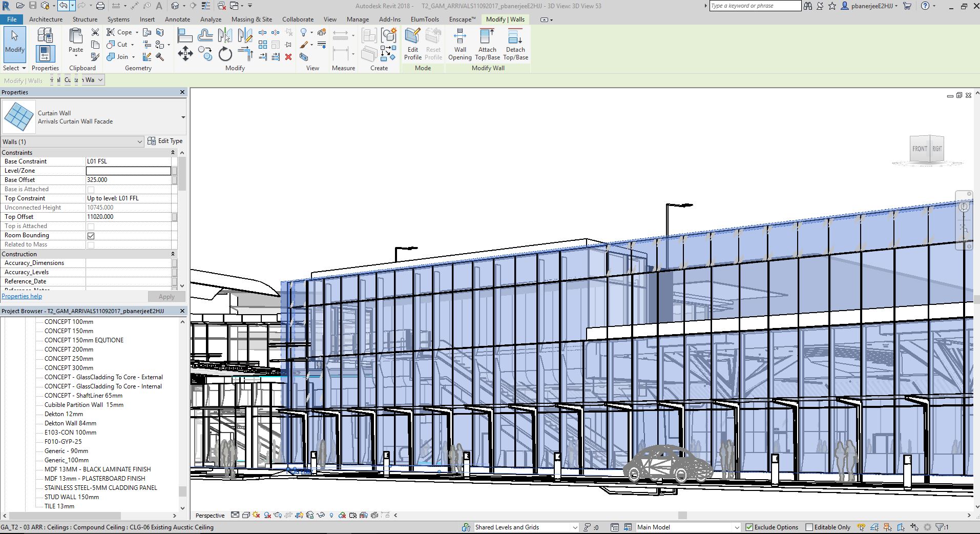This screenshot has height=534, width=980.
Task: Click the Array tool grid icon
Action: [x=263, y=45]
